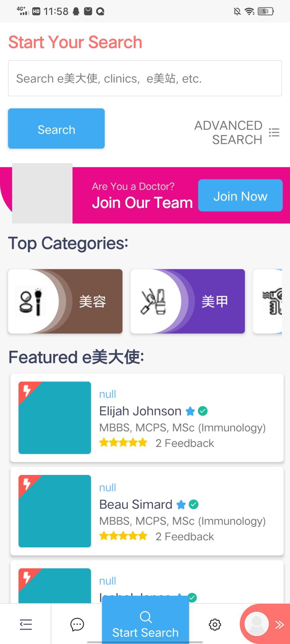The image size is (290, 644).
Task: Expand the profile panel with double chevron
Action: [279, 625]
